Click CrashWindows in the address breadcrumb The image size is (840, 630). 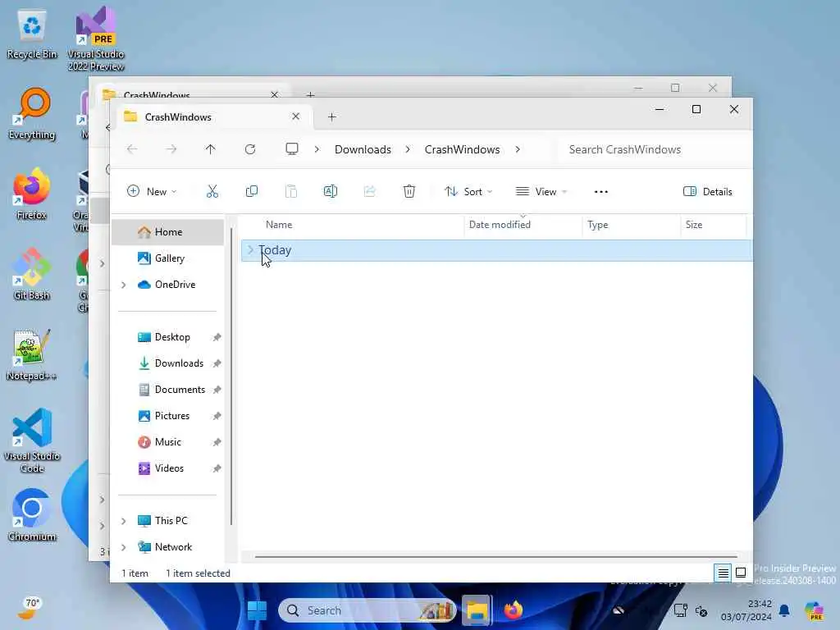[x=463, y=149]
